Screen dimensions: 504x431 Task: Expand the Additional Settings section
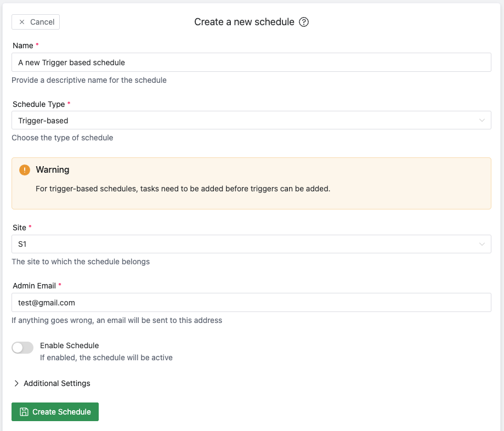coord(57,383)
